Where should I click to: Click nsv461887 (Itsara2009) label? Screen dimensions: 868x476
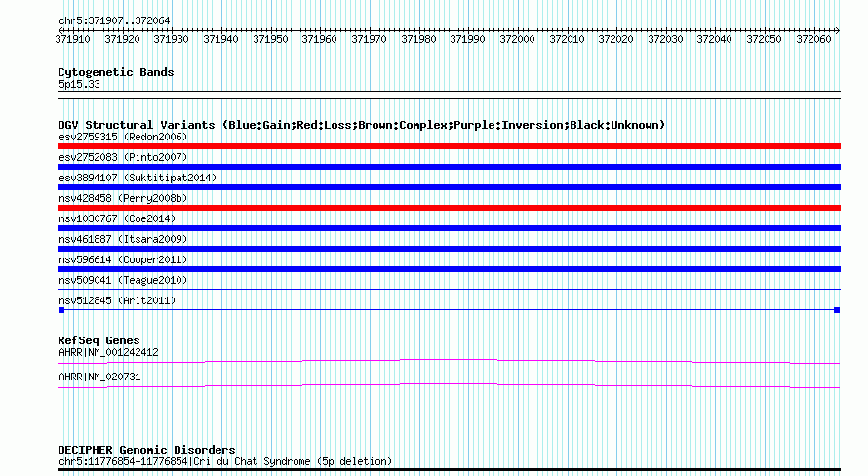pyautogui.click(x=123, y=239)
